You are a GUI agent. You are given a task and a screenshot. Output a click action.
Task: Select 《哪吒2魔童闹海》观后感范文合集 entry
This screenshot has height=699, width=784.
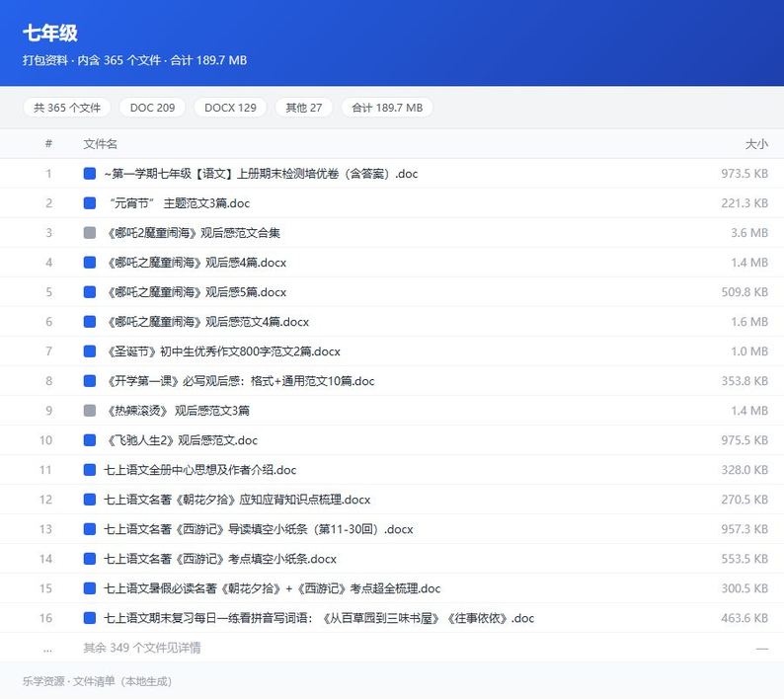click(192, 232)
